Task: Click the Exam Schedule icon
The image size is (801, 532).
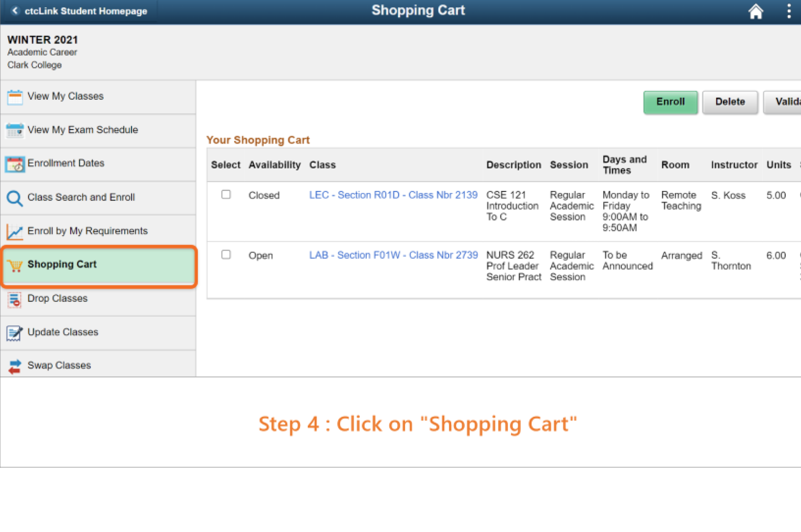Action: tap(15, 130)
